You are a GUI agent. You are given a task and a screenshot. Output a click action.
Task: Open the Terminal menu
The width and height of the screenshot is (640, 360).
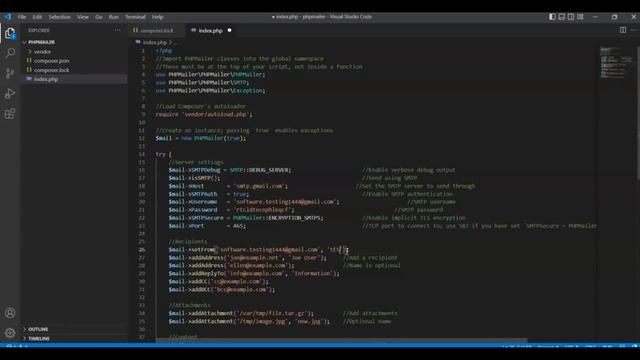pos(136,17)
